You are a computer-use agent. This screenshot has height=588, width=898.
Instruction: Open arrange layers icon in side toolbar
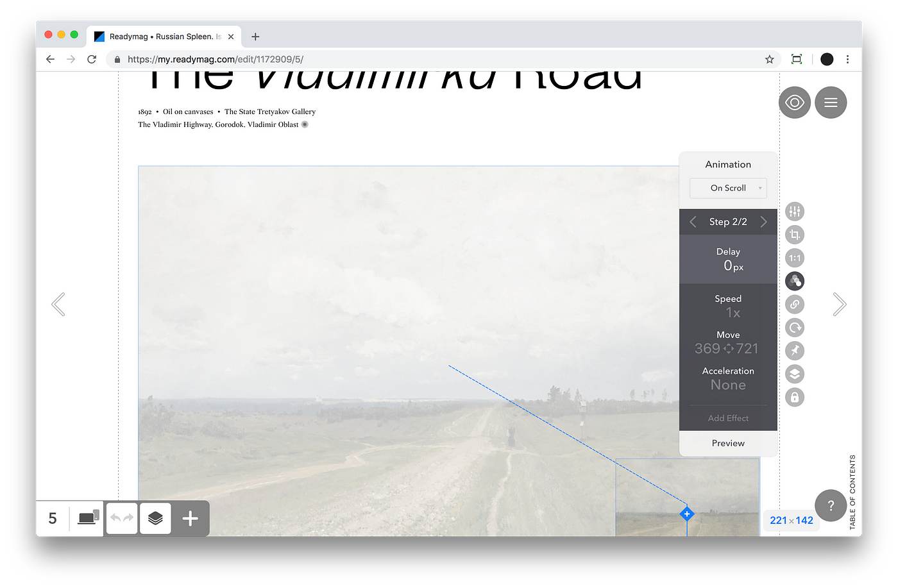click(x=795, y=374)
